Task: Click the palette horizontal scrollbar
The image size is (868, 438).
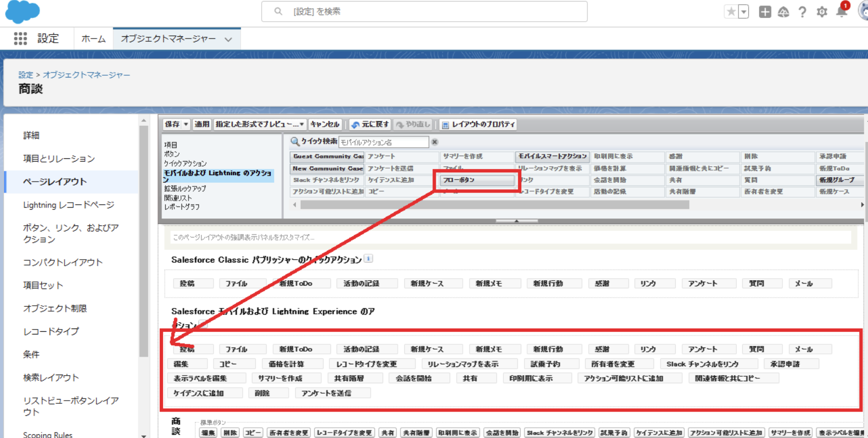Action: pyautogui.click(x=495, y=205)
